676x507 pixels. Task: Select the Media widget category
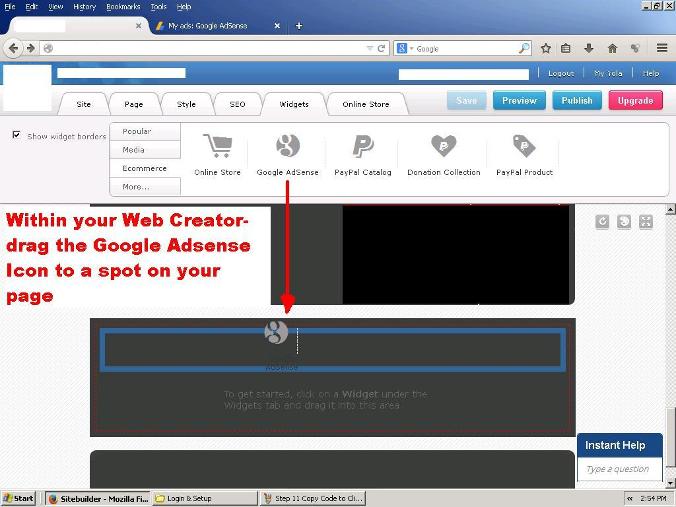[145, 150]
